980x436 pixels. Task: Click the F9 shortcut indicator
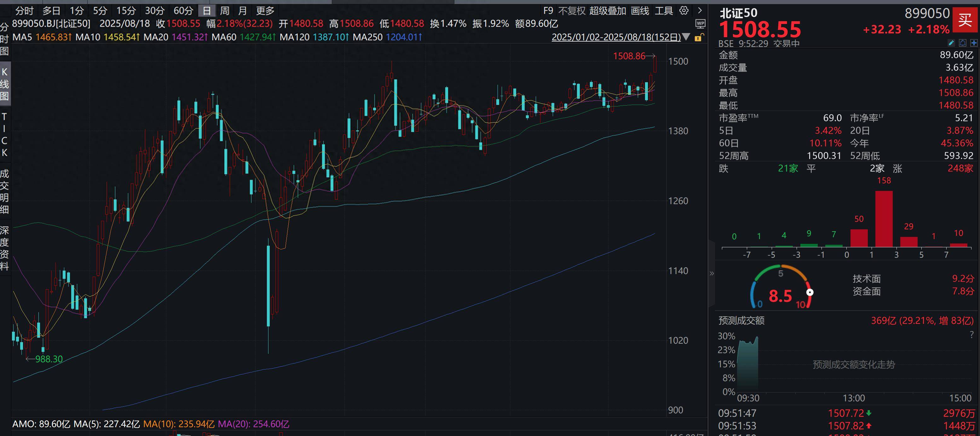pyautogui.click(x=548, y=11)
